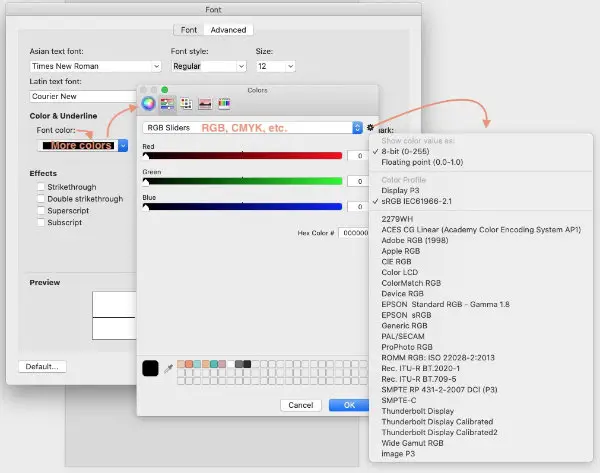This screenshot has height=473, width=600.
Task: Click the Blue value input field
Action: click(x=358, y=207)
